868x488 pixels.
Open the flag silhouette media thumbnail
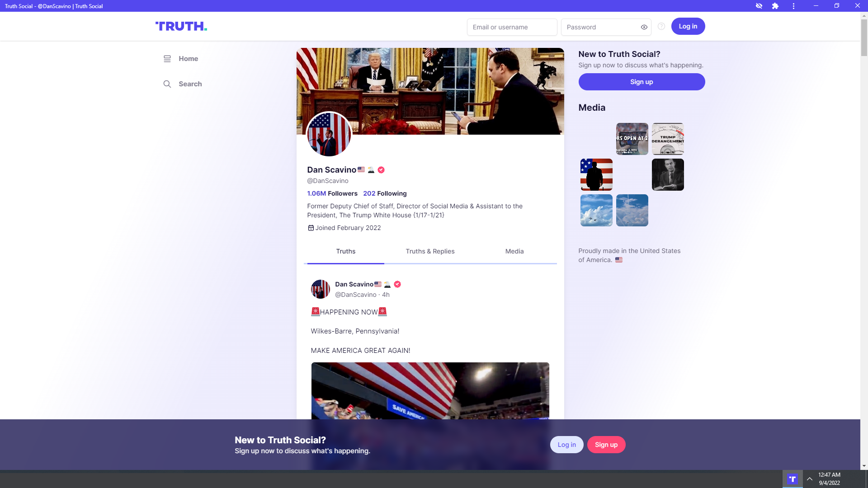(596, 174)
